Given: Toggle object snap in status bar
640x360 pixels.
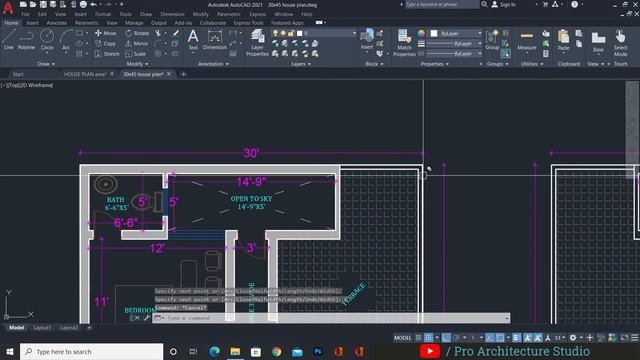Looking at the screenshot, I should (x=500, y=338).
